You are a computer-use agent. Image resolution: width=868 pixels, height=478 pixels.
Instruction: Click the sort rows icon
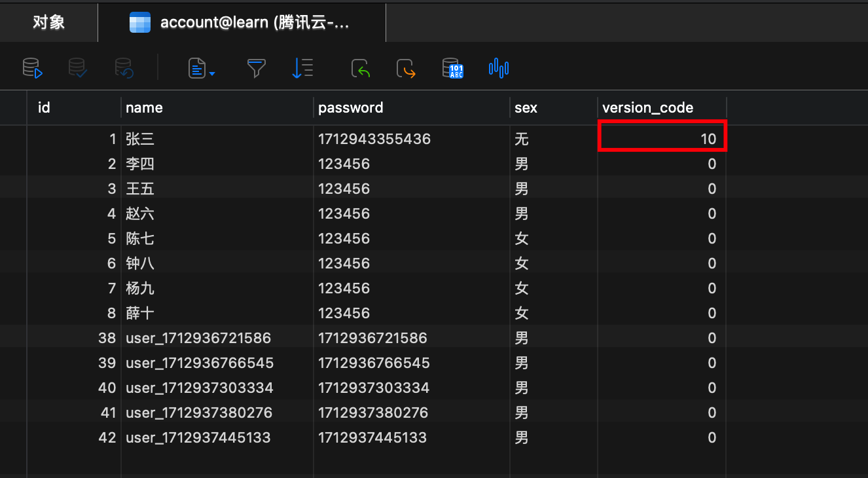pos(302,67)
